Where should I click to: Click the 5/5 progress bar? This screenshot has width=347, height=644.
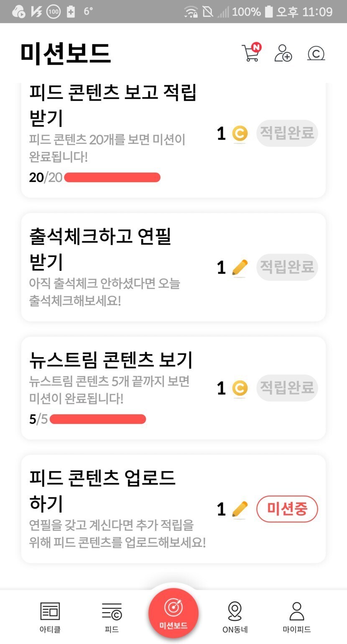pos(98,419)
